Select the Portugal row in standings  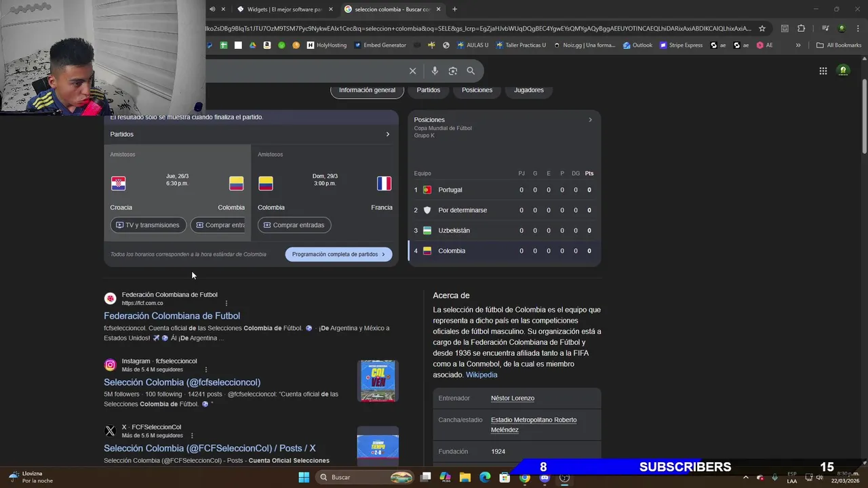pyautogui.click(x=504, y=190)
